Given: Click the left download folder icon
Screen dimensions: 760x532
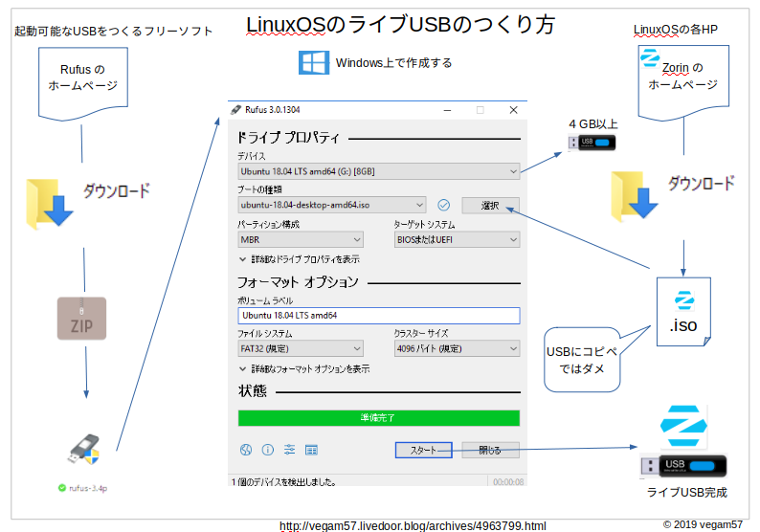Looking at the screenshot, I should [50, 204].
